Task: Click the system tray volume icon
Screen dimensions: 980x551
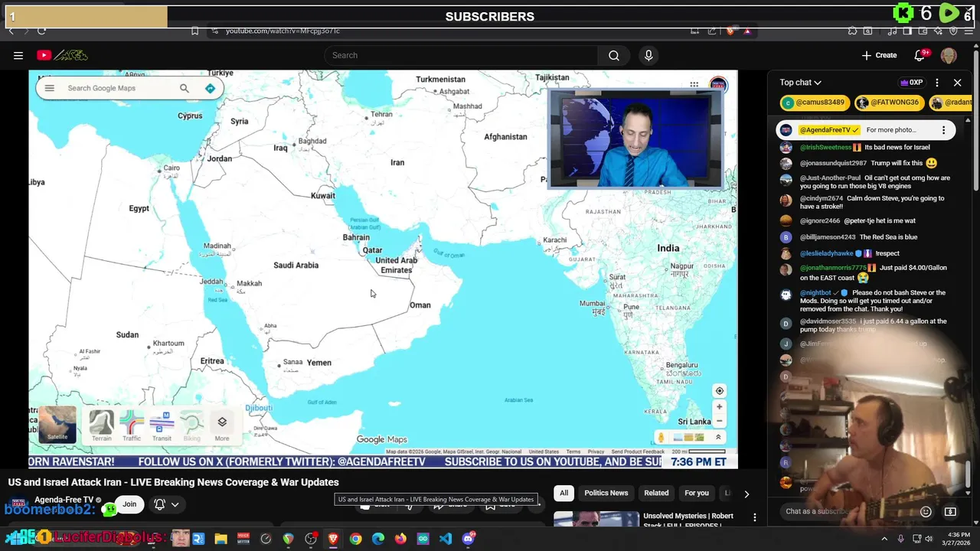Action: (x=930, y=539)
